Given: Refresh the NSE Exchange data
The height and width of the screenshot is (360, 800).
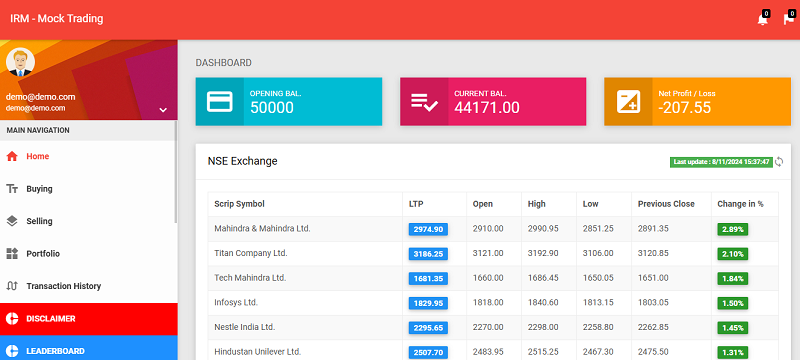Looking at the screenshot, I should point(779,162).
